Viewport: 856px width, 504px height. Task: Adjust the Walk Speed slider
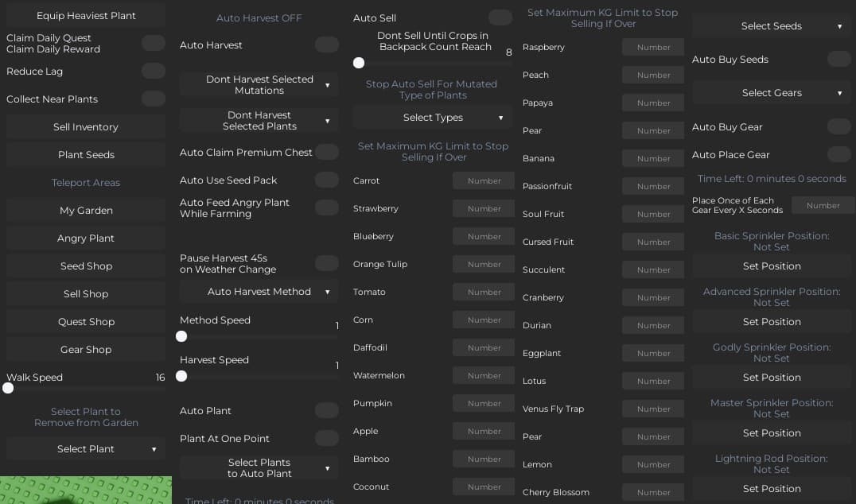coord(8,388)
